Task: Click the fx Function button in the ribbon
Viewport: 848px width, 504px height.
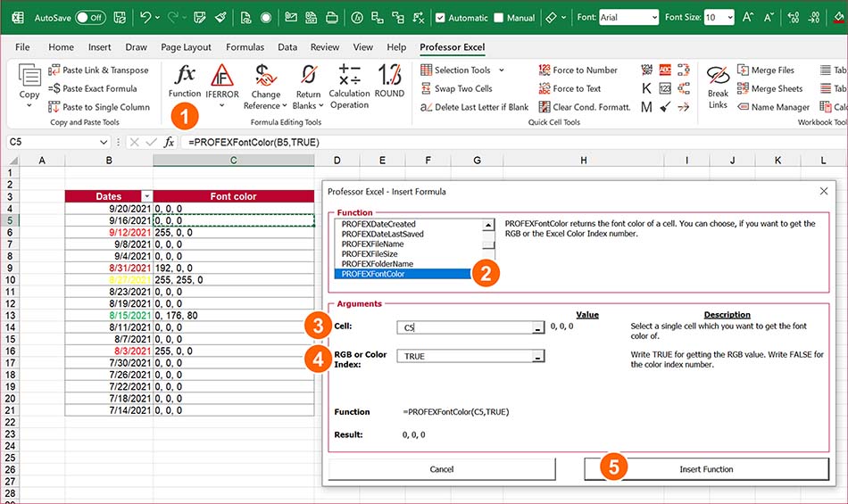Action: tap(185, 81)
